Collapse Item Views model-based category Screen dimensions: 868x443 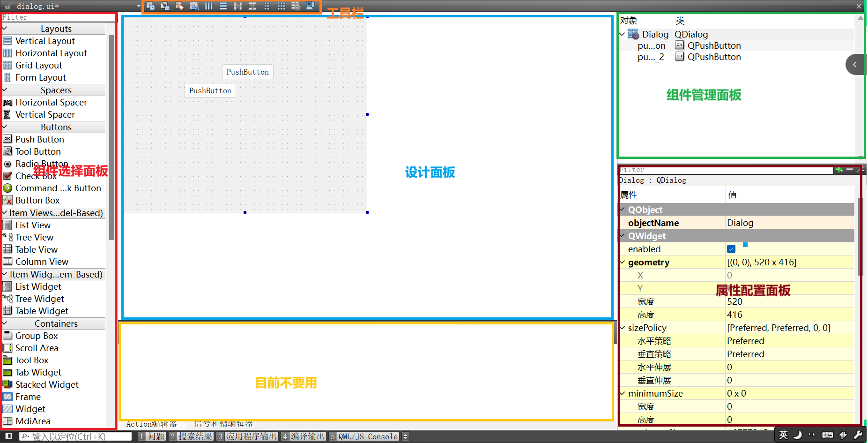coord(5,213)
